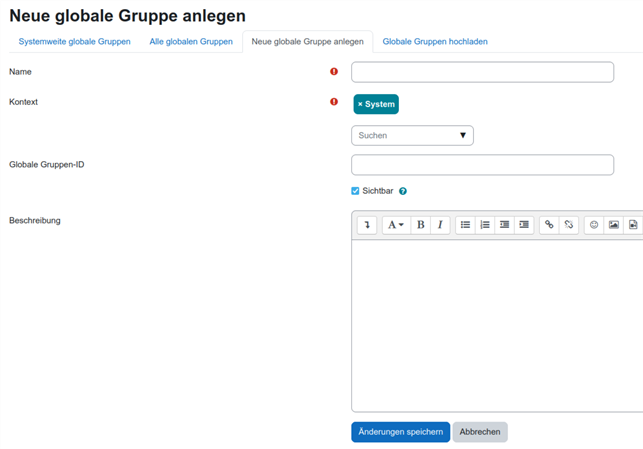Insert an ordered numbered list
643x449 pixels.
click(485, 225)
